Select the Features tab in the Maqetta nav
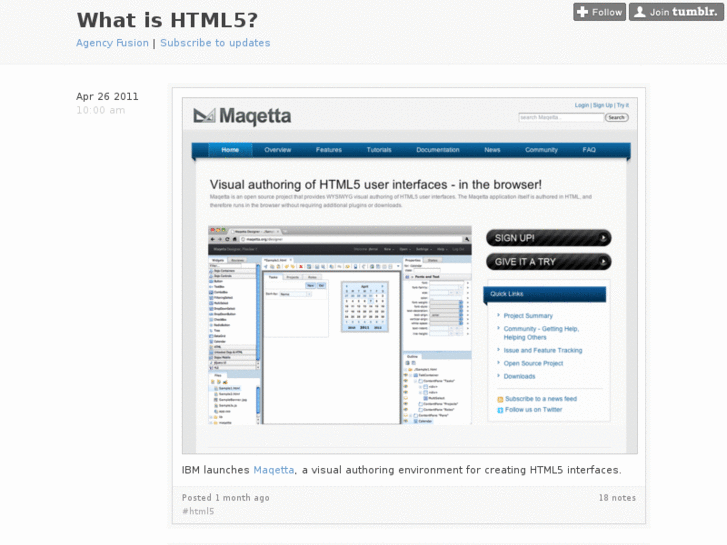Screen dimensions: 727x545 click(329, 150)
